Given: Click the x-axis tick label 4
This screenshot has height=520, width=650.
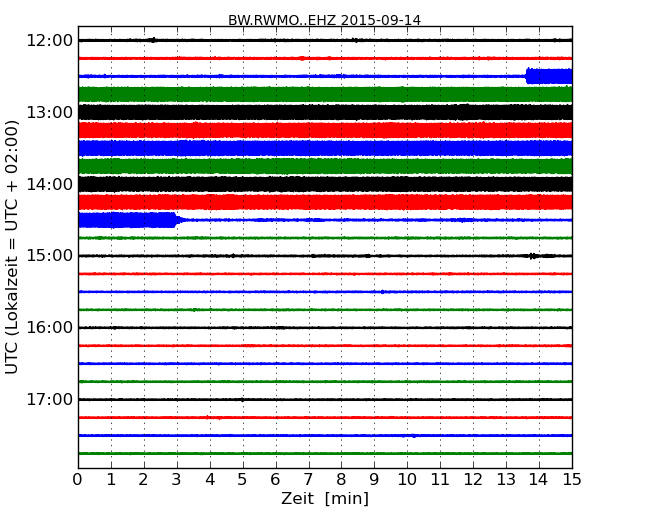Looking at the screenshot, I should coord(210,480).
